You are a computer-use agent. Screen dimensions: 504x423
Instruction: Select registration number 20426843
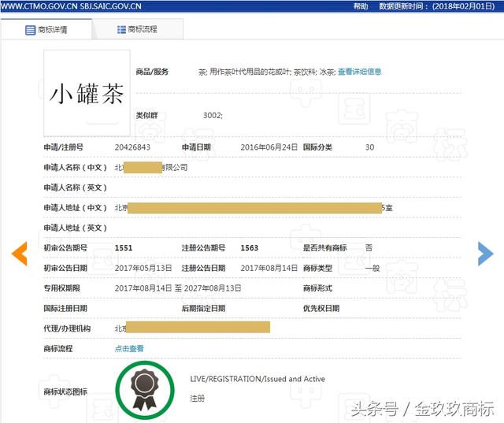pos(132,147)
